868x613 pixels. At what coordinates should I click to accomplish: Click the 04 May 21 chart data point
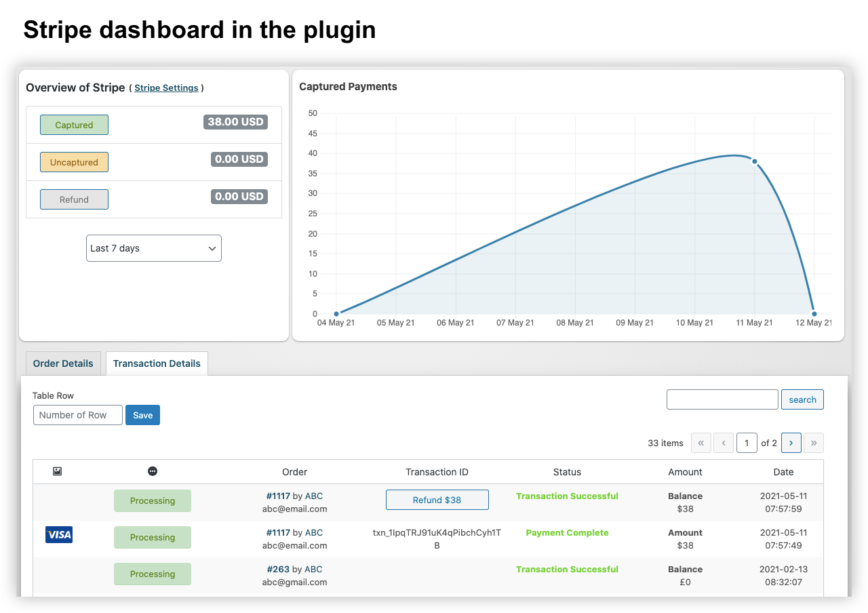(336, 314)
